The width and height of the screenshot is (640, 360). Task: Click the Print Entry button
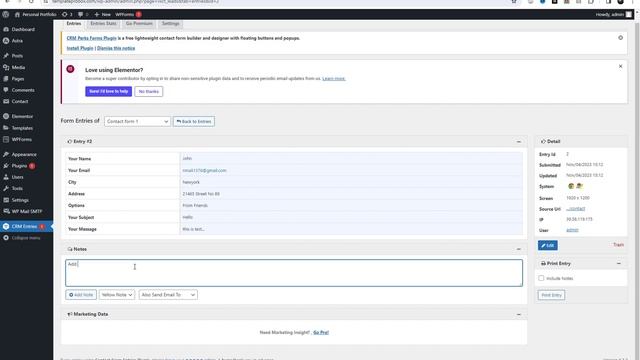(551, 295)
